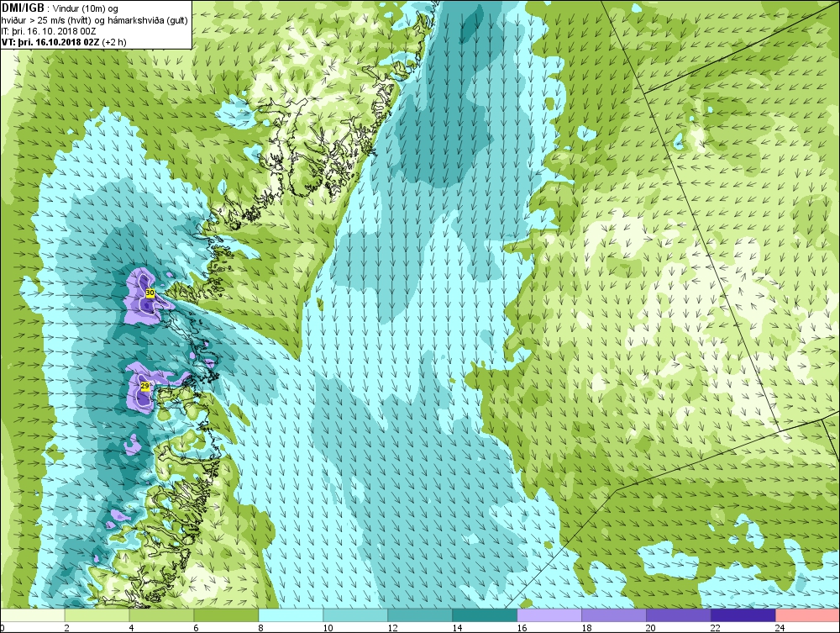This screenshot has height=633, width=840.
Task: Select the 4-6 m/s green swatch
Action: coord(161,615)
